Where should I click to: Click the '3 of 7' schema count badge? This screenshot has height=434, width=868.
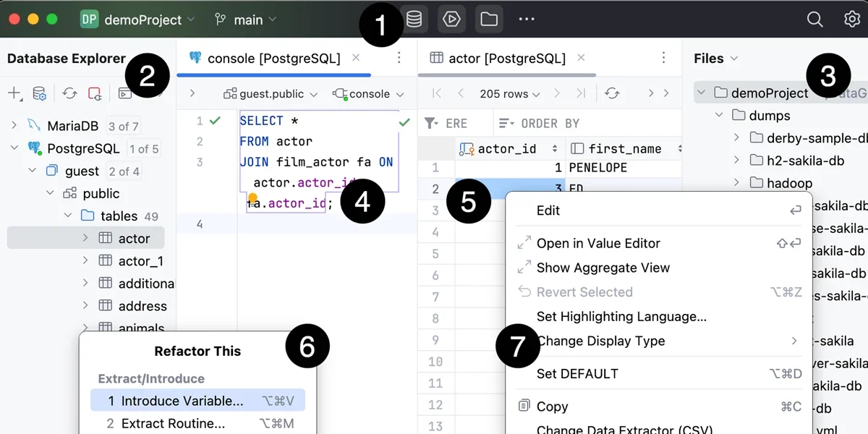pyautogui.click(x=123, y=126)
